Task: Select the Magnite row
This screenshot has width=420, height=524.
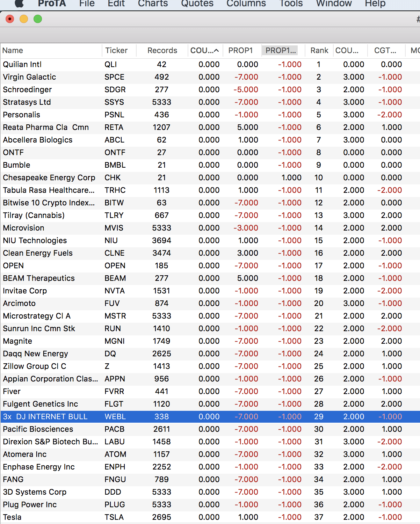Action: point(210,341)
